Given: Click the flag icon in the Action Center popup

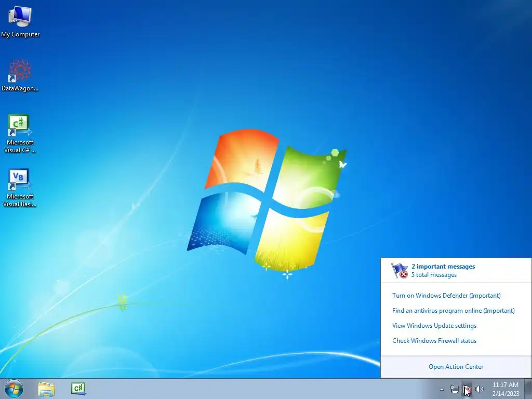Looking at the screenshot, I should coord(400,270).
